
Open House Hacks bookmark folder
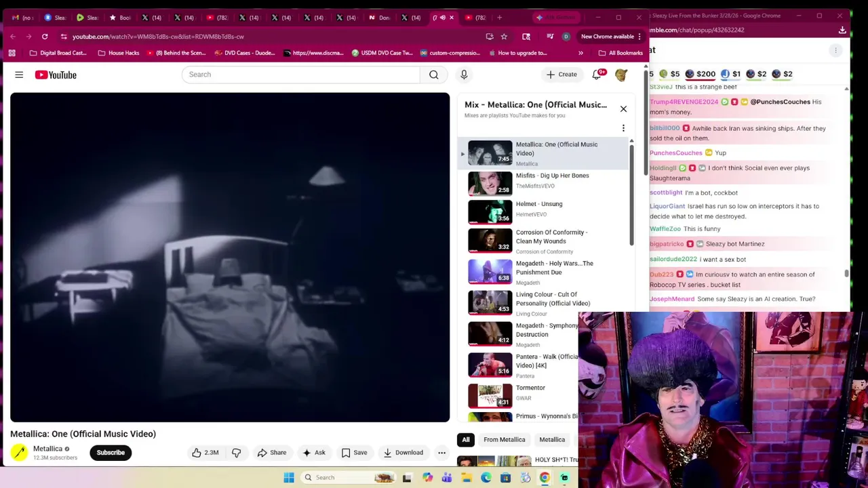pos(118,53)
